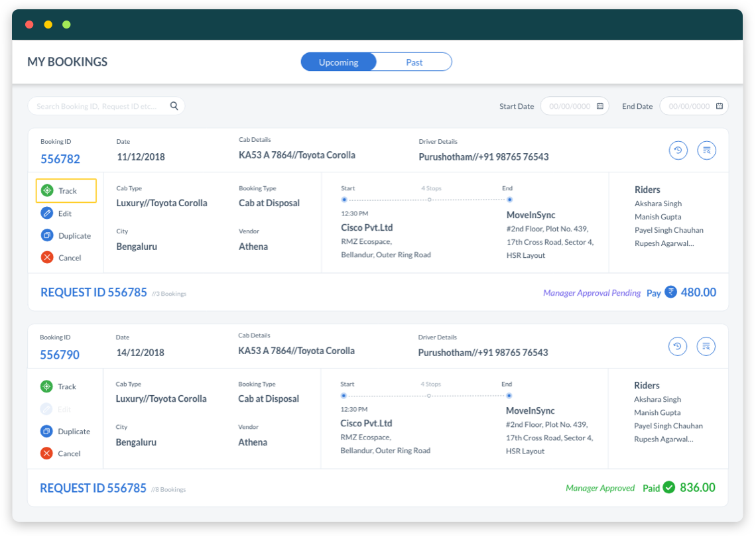Click the search magnifier in the search bar

174,105
